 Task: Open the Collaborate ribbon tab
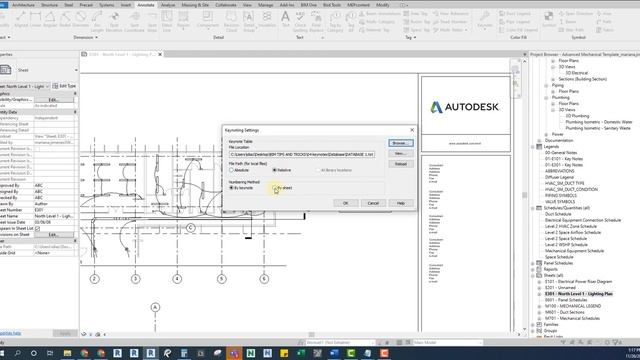point(226,5)
